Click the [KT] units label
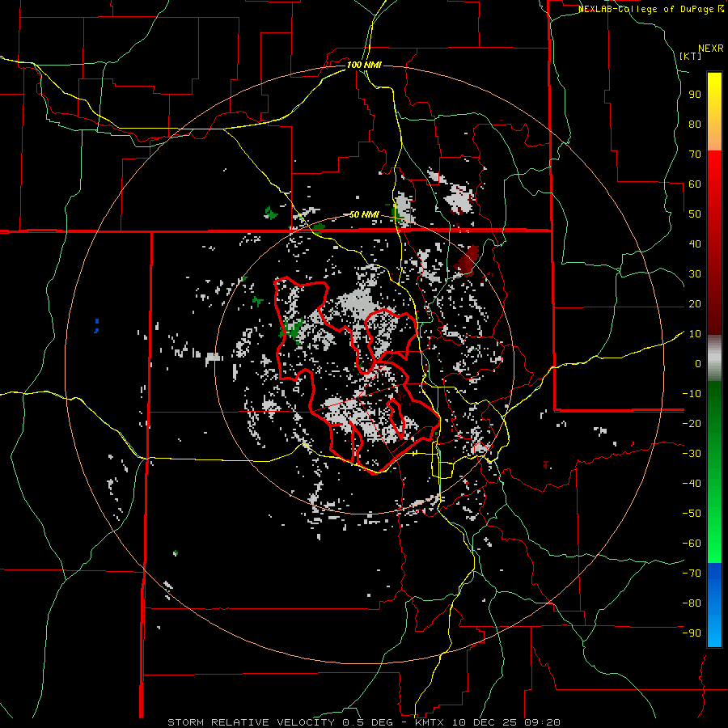The image size is (728, 728). [690, 56]
